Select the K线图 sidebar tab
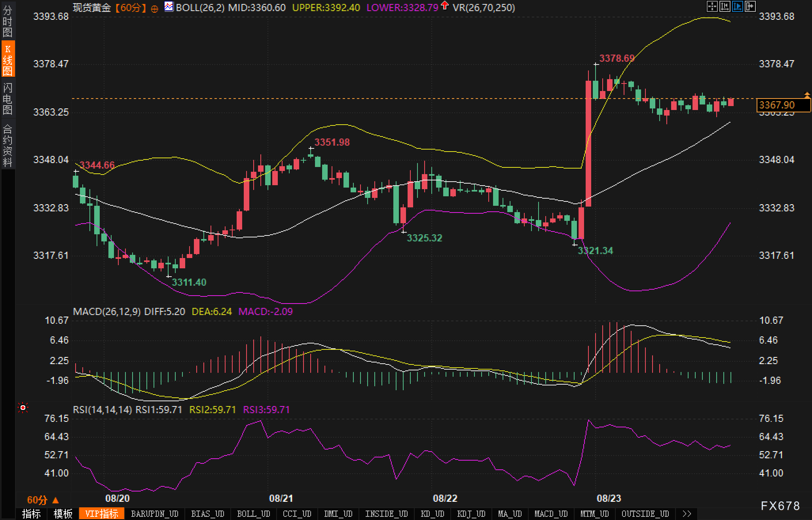812x520 pixels. tap(8, 60)
